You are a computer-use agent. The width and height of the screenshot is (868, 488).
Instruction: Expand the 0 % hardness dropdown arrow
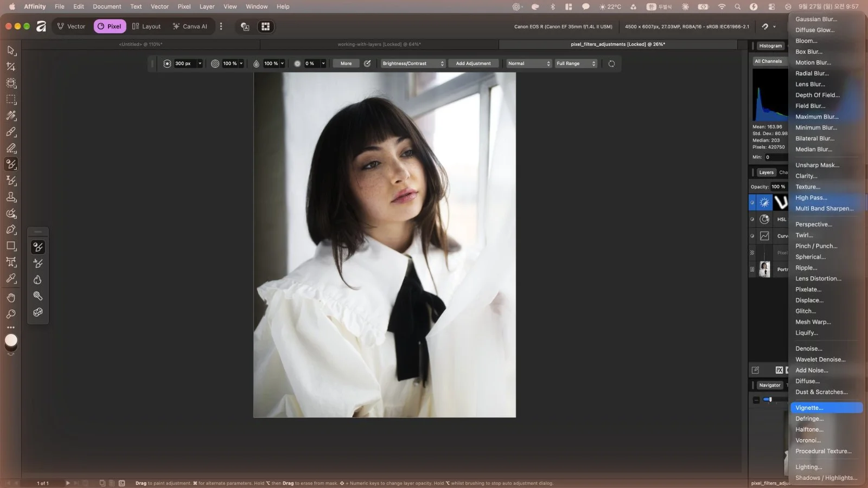pyautogui.click(x=323, y=63)
